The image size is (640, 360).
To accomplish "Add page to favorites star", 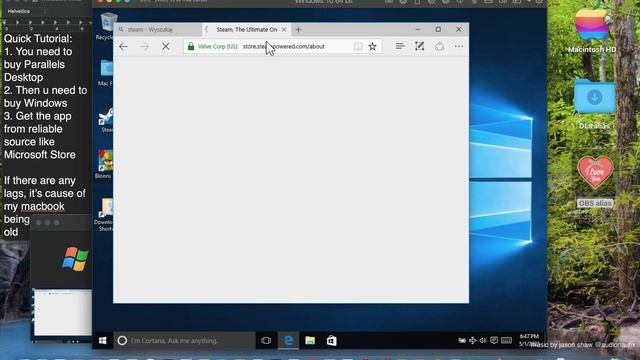I will click(x=372, y=47).
